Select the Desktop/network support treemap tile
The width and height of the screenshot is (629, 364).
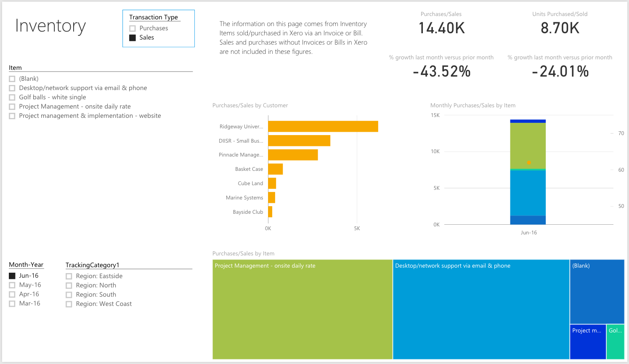pos(481,309)
